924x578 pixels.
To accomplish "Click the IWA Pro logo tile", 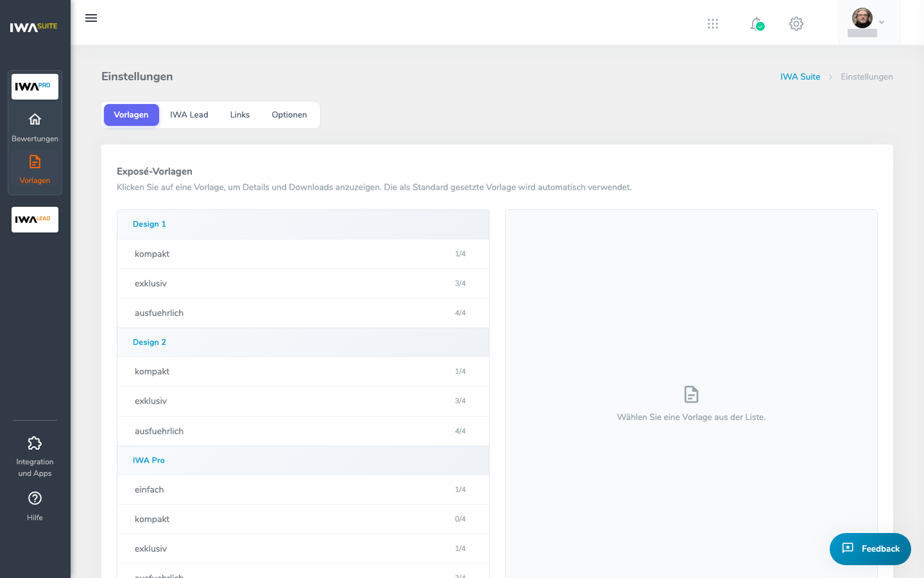I will coord(35,87).
